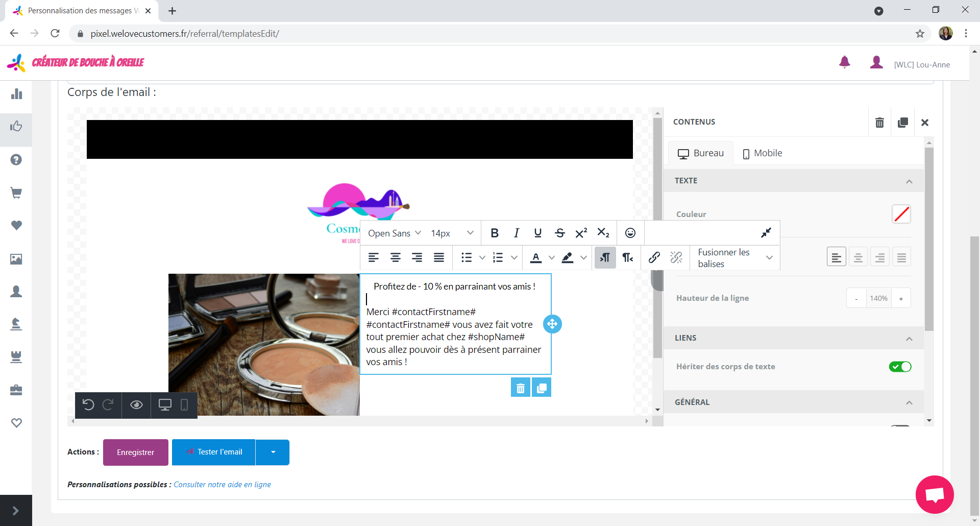980x526 pixels.
Task: Apply strikethrough formatting
Action: [559, 233]
